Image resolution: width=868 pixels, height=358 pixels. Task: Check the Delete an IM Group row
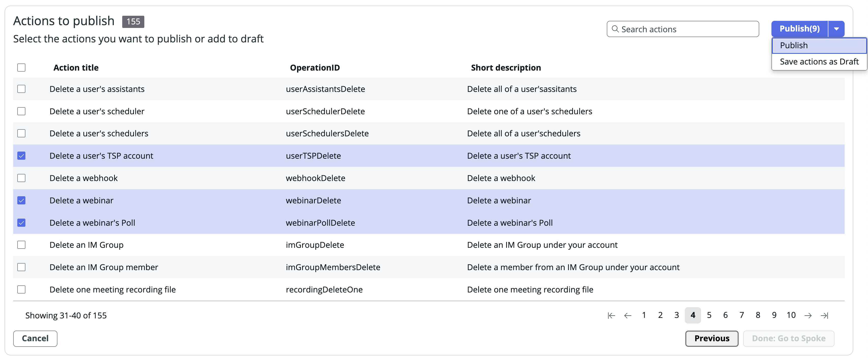pos(21,245)
